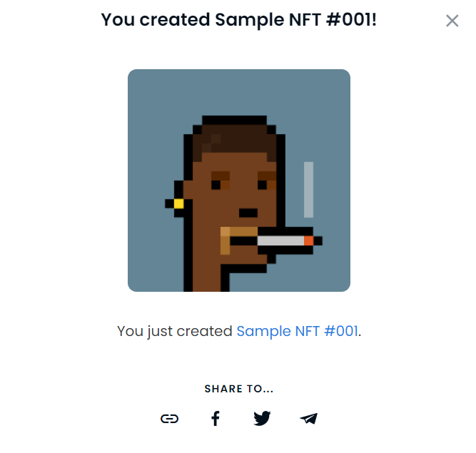476x453 pixels.
Task: Open the Sample NFT #001 link
Action: (297, 331)
